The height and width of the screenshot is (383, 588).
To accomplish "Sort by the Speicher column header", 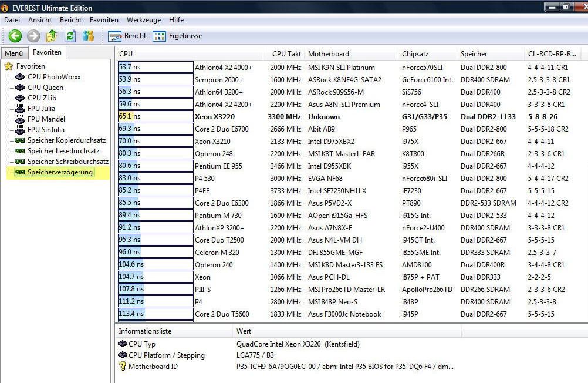I will point(491,53).
